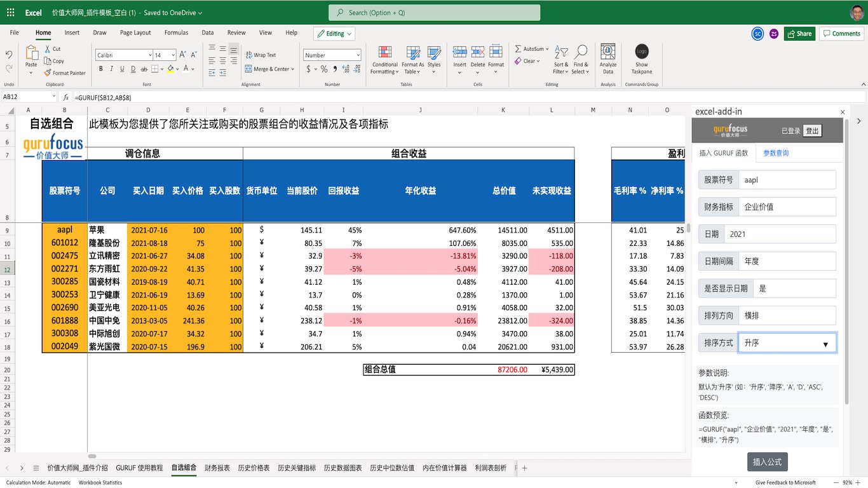Undo the last action

(9, 55)
